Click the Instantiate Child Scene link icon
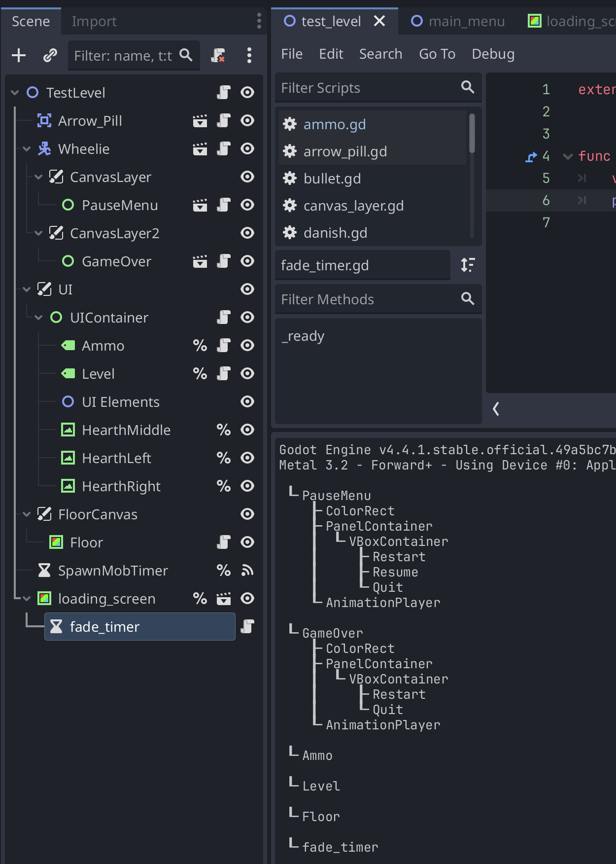This screenshot has width=616, height=864. [x=50, y=55]
